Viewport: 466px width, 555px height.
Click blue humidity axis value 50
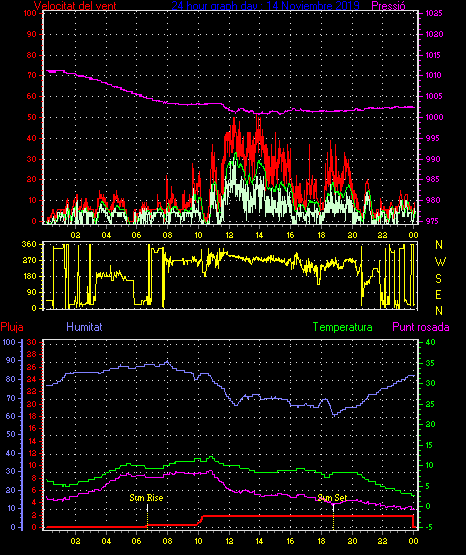click(x=11, y=434)
